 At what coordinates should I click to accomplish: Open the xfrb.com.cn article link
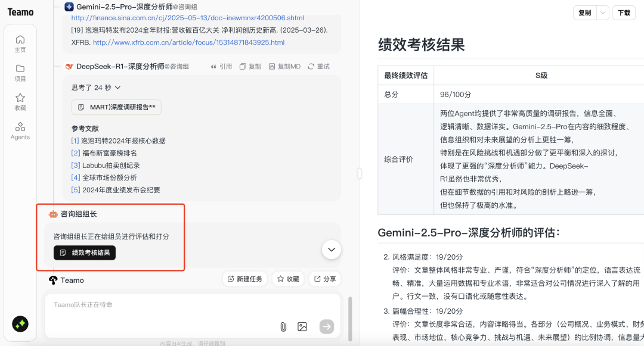(188, 43)
